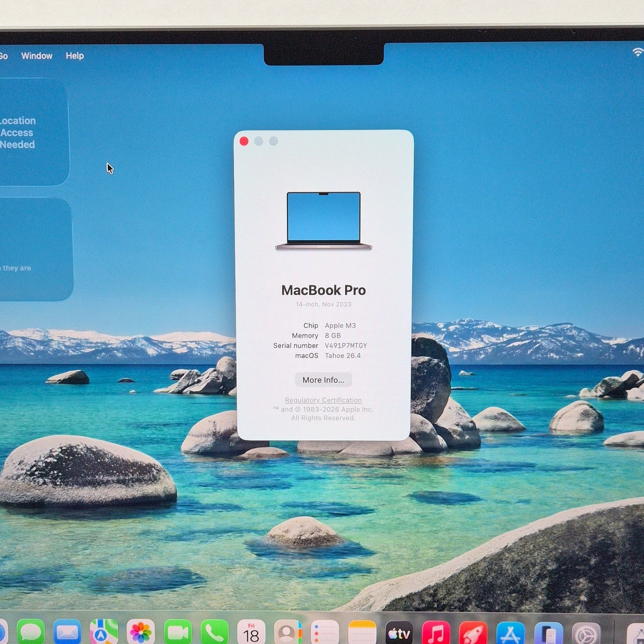Click the "Tahoe 26.4" macOS value
Viewport: 644px width, 644px height.
[343, 356]
